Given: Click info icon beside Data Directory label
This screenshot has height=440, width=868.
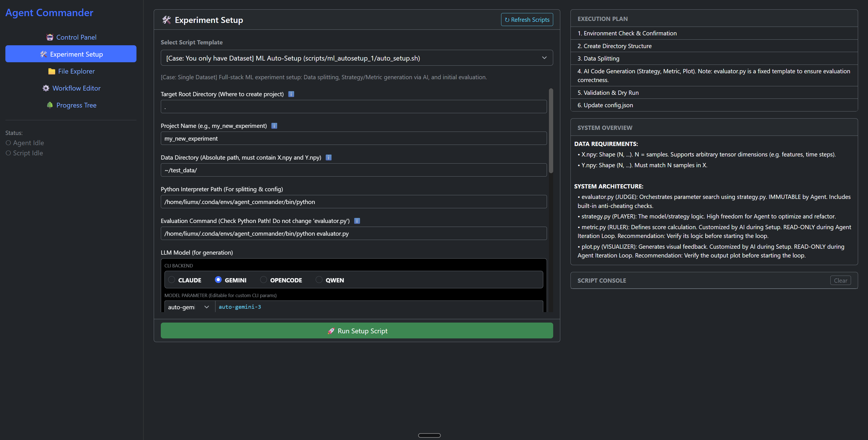Looking at the screenshot, I should click(328, 157).
